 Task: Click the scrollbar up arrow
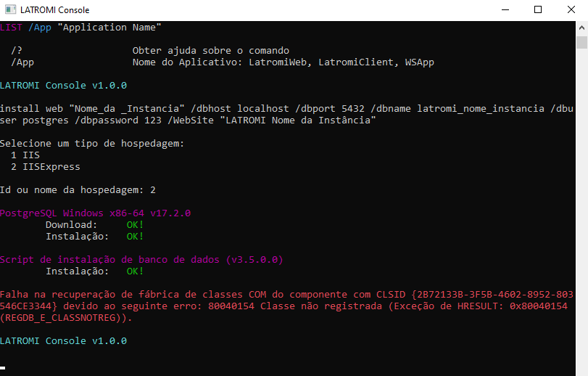pyautogui.click(x=581, y=28)
